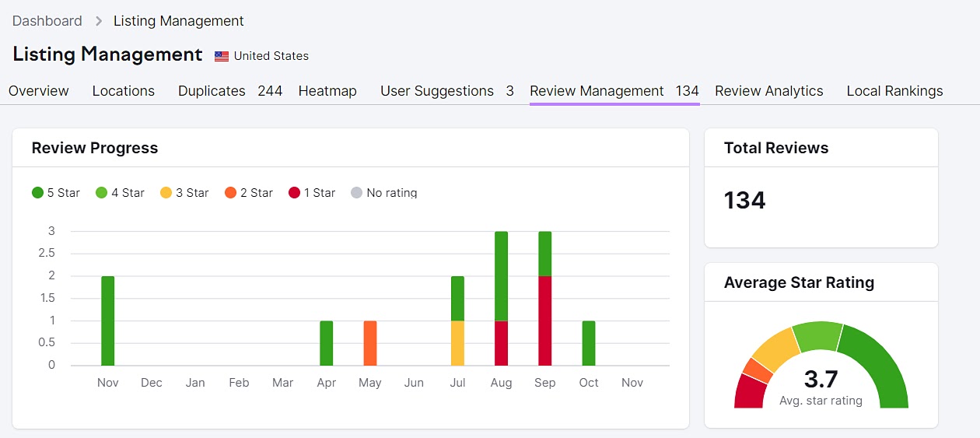Toggle the 4 Star legend item

(x=120, y=193)
